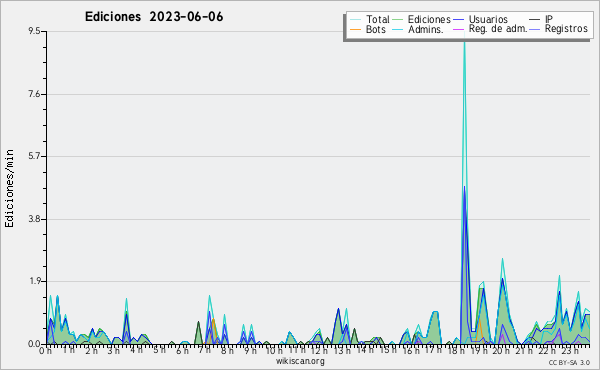Click the IP legend label
Viewport: 600px width, 370px height.
(549, 19)
